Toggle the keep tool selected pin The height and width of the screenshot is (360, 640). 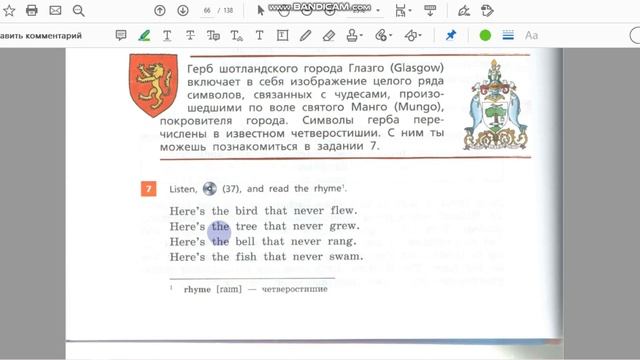pyautogui.click(x=451, y=36)
